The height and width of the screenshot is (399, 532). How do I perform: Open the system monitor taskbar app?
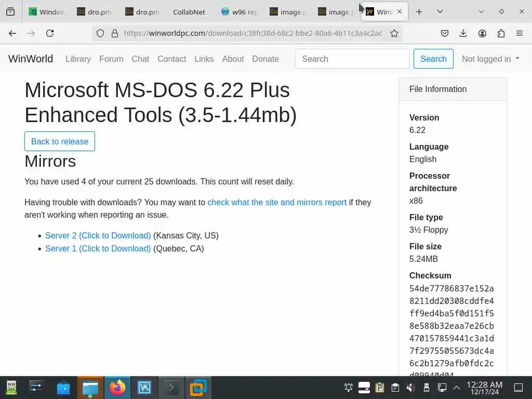[144, 388]
